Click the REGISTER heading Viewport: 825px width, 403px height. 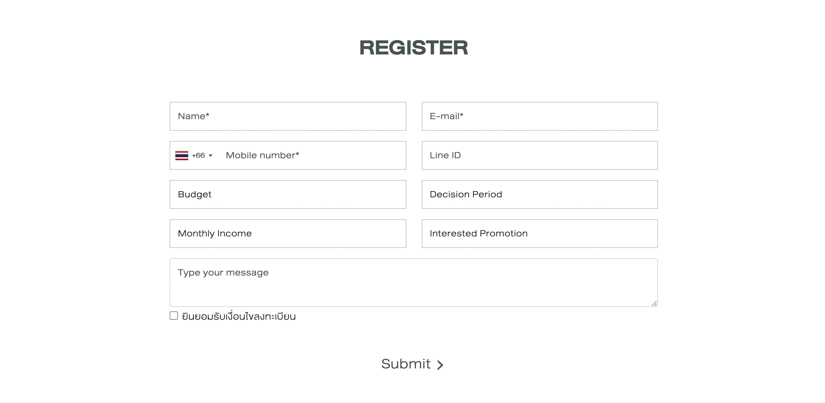point(414,47)
